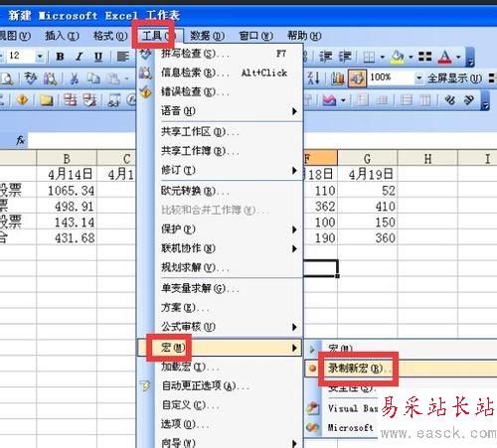The image size is (497, 448).
Task: Open the font color dropdown arrow
Action: (458, 57)
